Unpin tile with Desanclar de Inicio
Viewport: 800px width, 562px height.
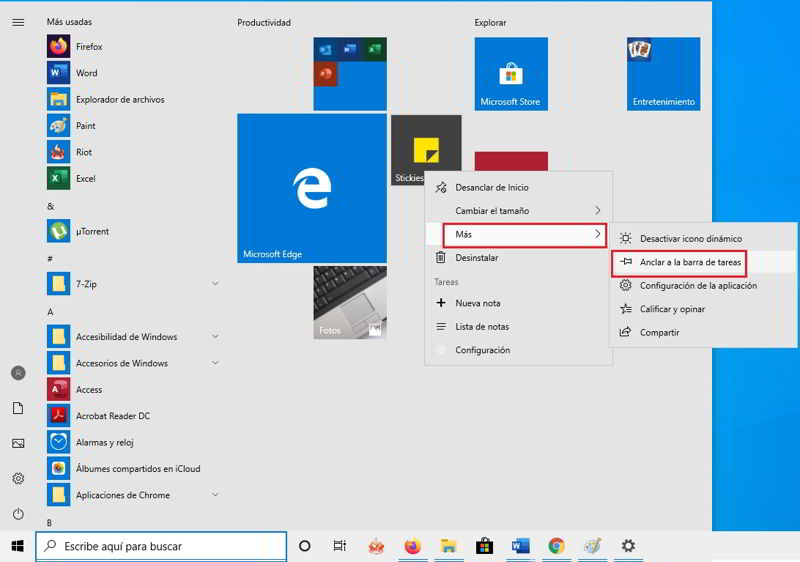tap(491, 187)
